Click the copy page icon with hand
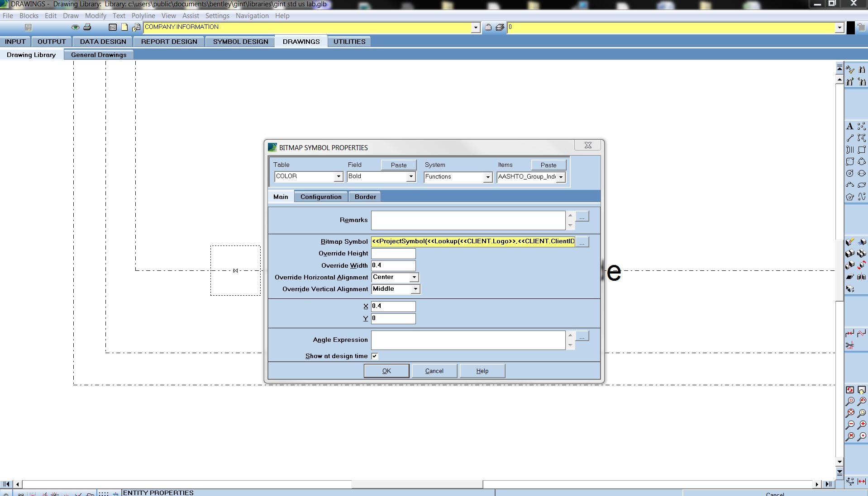Image resolution: width=868 pixels, height=496 pixels. 136,27
